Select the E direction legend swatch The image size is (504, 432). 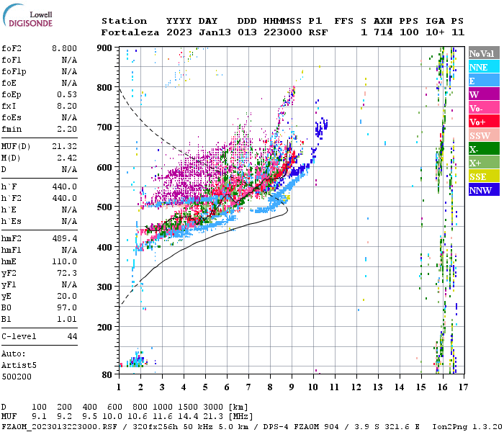click(484, 81)
